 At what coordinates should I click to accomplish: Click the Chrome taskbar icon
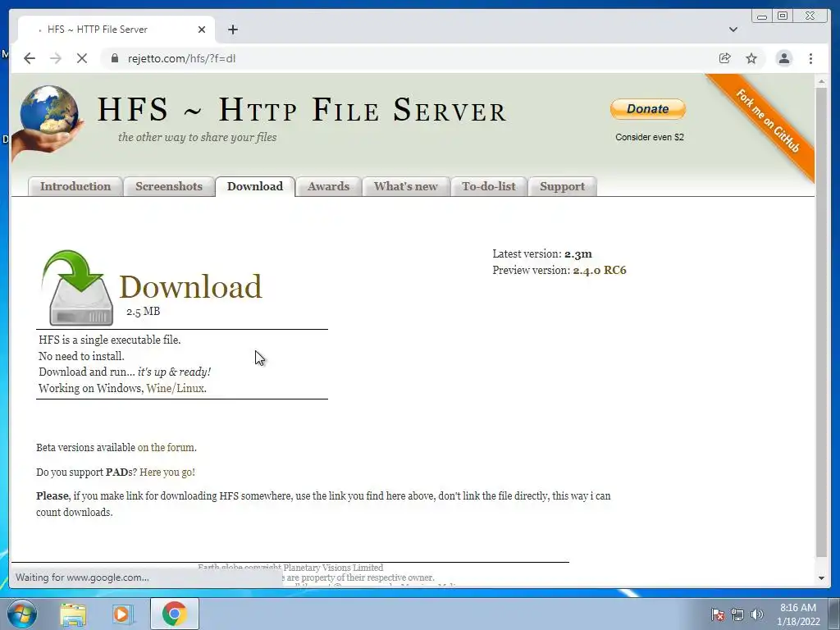174,614
